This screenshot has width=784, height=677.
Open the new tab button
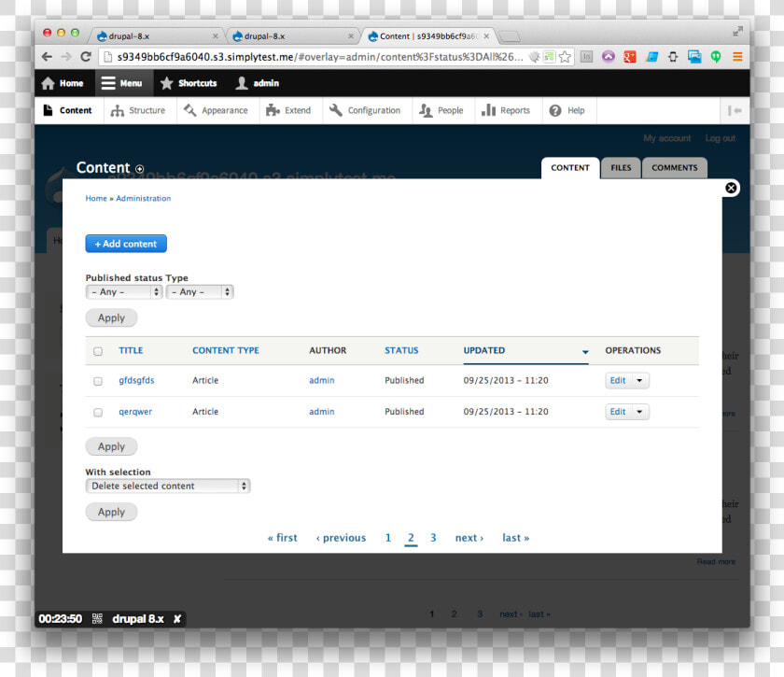[x=510, y=36]
